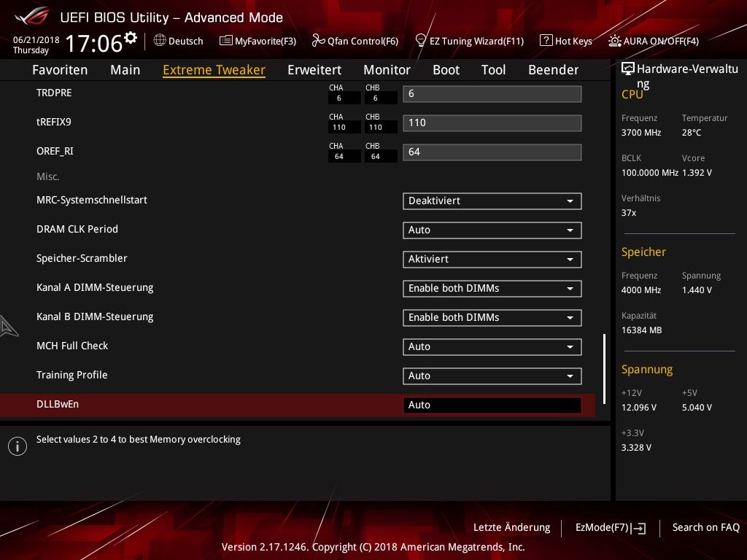Switch to the Main tab
Screen dimensions: 747x560
pyautogui.click(x=125, y=70)
